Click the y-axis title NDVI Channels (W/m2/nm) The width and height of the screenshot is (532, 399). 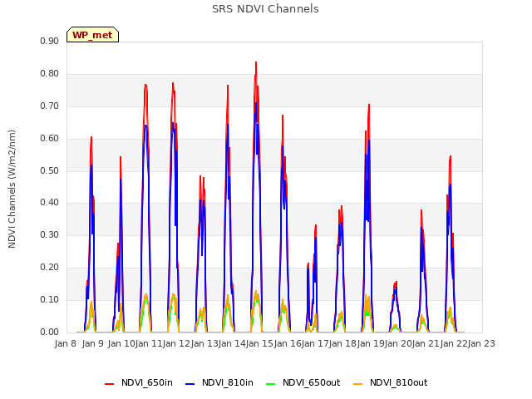coord(12,189)
